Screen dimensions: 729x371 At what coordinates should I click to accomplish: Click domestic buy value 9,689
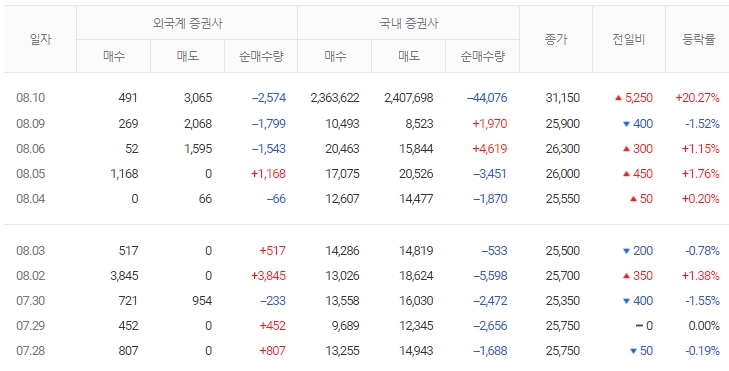point(345,326)
